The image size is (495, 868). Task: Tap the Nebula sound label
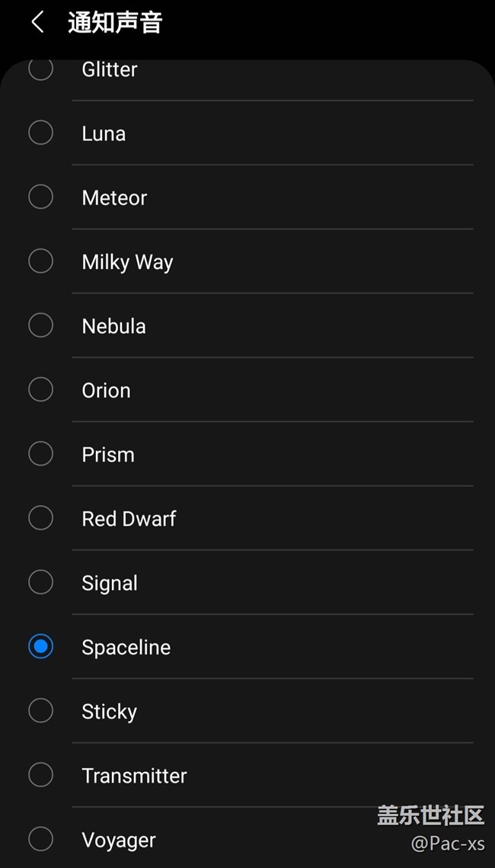[x=113, y=326]
